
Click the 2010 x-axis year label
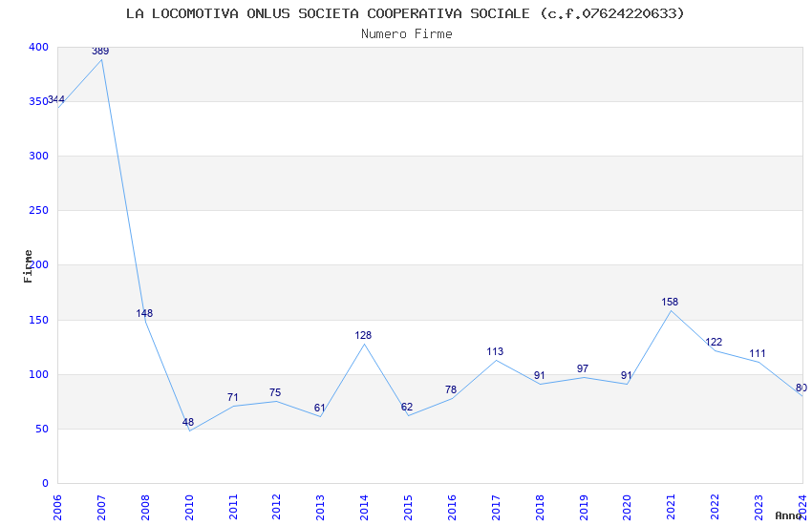tap(189, 508)
